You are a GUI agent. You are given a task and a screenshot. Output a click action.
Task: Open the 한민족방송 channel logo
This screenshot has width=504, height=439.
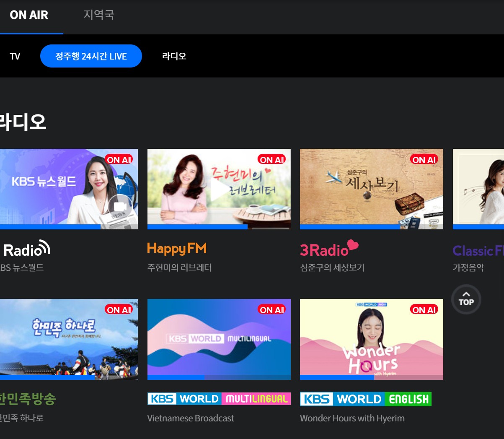click(x=28, y=399)
